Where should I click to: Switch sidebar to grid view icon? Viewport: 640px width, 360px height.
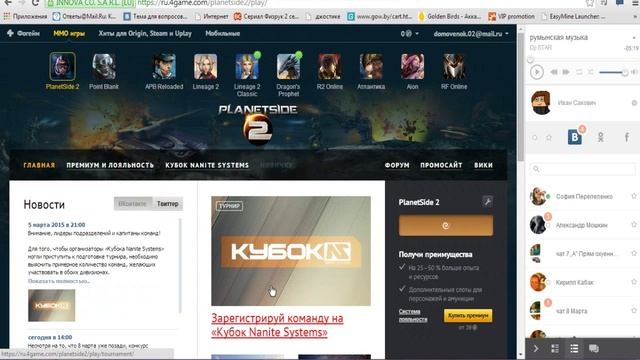(x=555, y=349)
